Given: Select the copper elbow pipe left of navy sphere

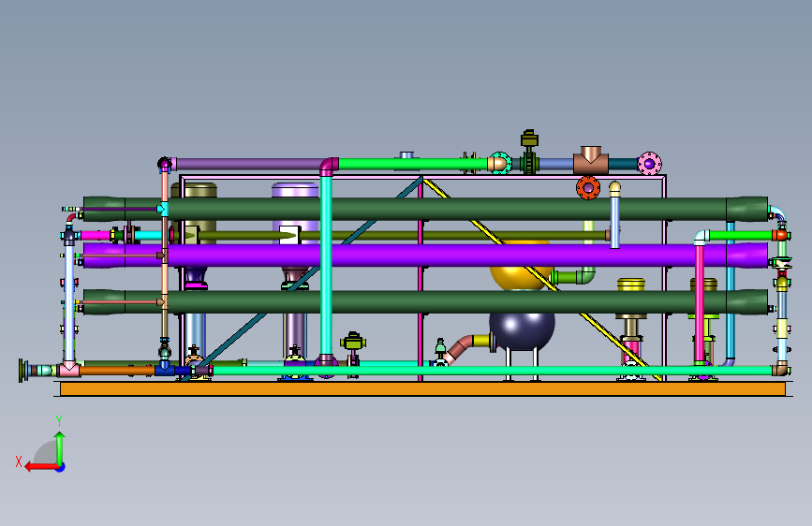Looking at the screenshot, I should click(464, 346).
